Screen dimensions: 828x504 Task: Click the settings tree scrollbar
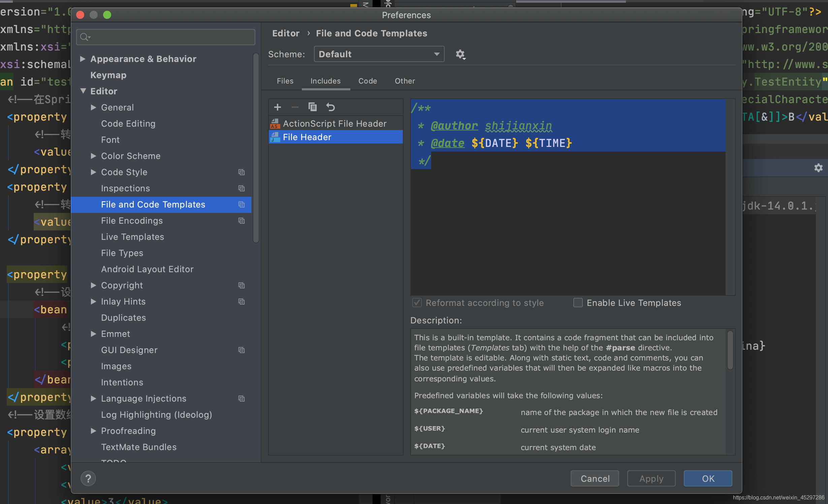click(x=256, y=148)
